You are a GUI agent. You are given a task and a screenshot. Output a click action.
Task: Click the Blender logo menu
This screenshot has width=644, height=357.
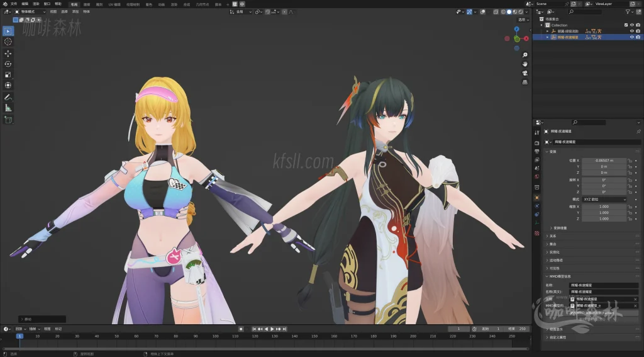tap(4, 4)
